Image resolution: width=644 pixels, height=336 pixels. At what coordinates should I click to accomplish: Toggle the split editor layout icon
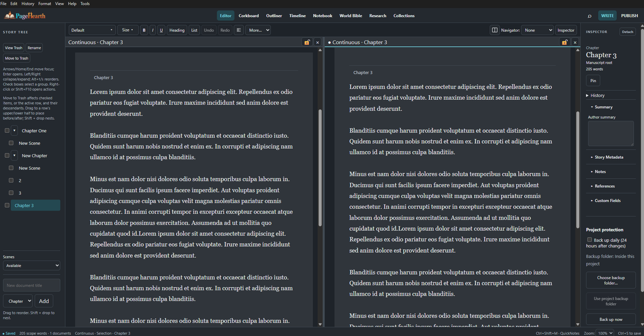[495, 30]
